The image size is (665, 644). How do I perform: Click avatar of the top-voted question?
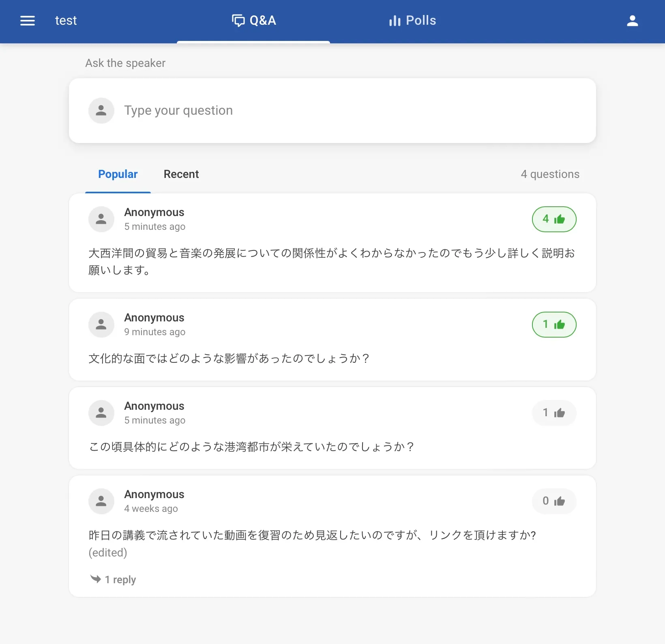pos(101,219)
